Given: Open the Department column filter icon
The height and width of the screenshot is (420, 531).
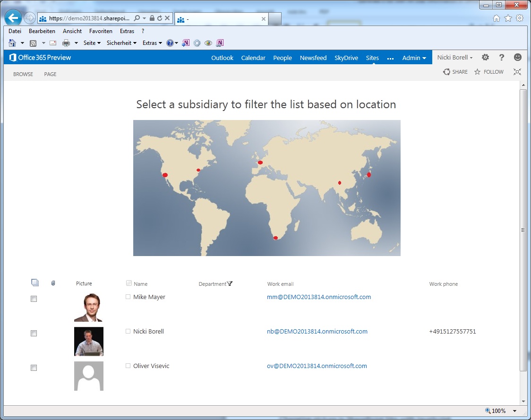Looking at the screenshot, I should (230, 283).
